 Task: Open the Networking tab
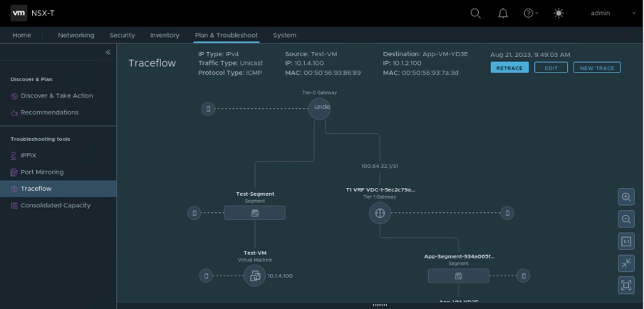(76, 35)
